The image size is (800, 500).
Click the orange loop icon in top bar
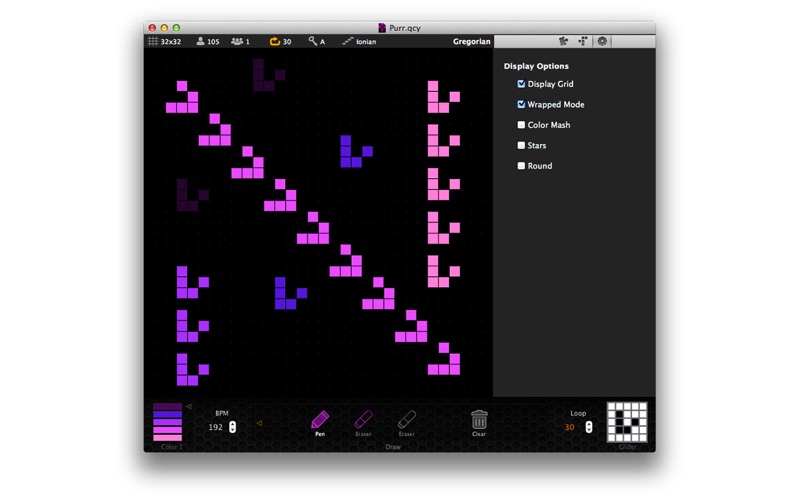pos(274,41)
